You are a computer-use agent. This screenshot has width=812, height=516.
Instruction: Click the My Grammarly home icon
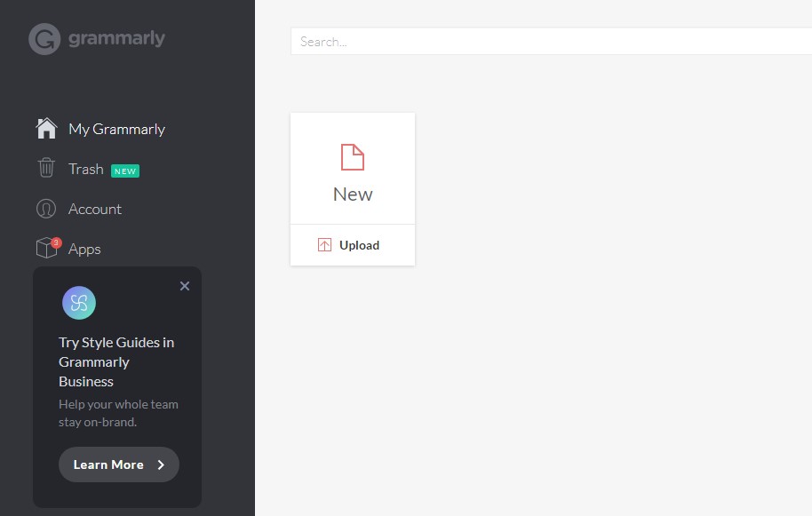pyautogui.click(x=46, y=129)
